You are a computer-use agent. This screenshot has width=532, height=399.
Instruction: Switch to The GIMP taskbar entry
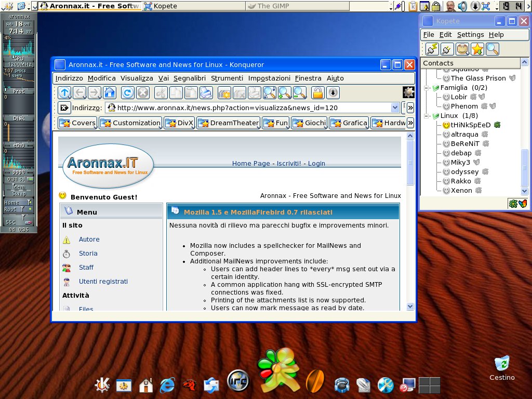pyautogui.click(x=297, y=6)
